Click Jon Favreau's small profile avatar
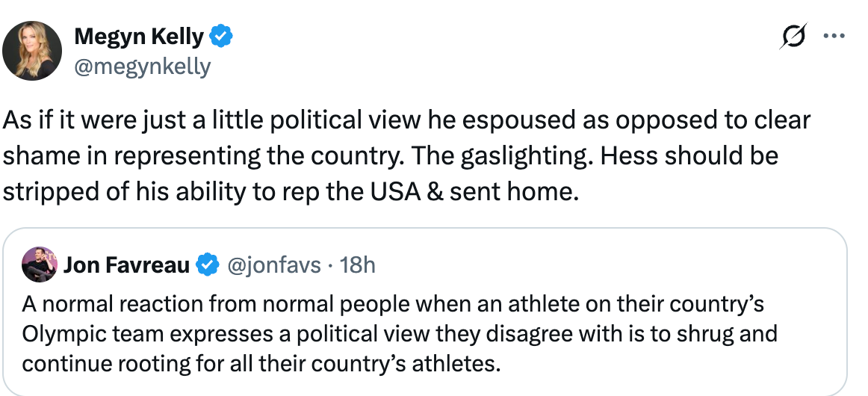Viewport: 868px width, 396px height. click(x=40, y=264)
